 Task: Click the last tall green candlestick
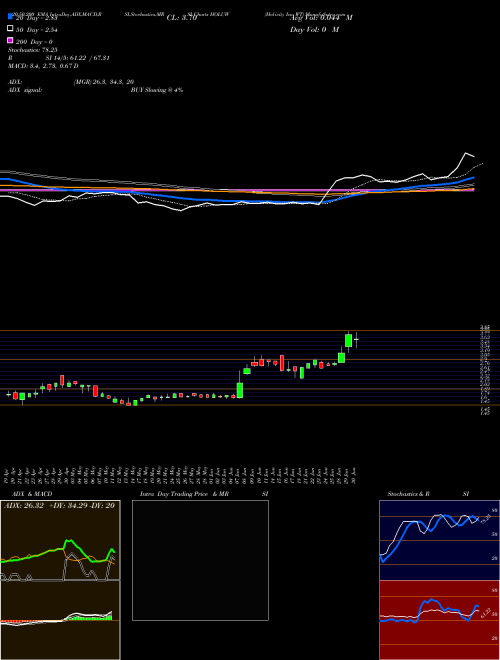pyautogui.click(x=348, y=340)
